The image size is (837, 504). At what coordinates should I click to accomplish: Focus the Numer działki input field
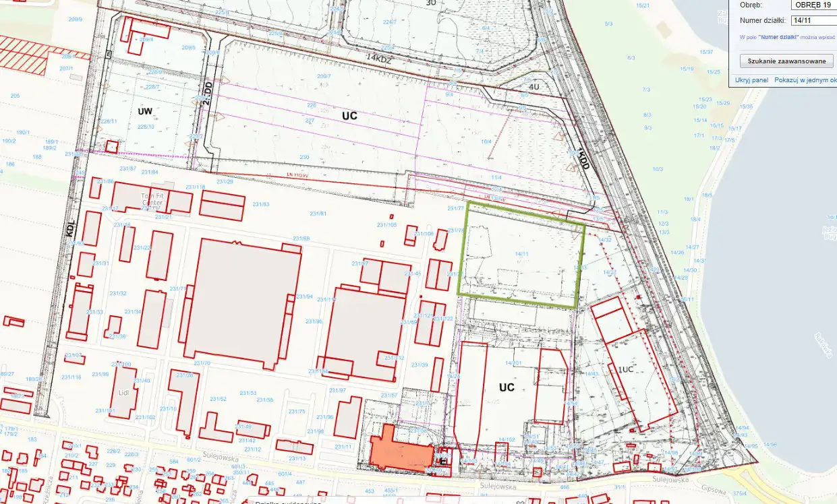[814, 20]
